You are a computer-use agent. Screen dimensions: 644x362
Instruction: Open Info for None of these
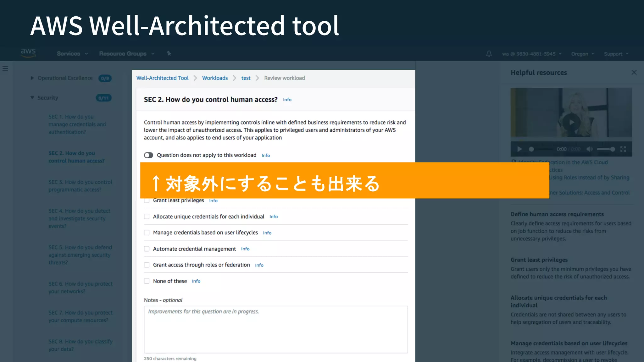(196, 281)
